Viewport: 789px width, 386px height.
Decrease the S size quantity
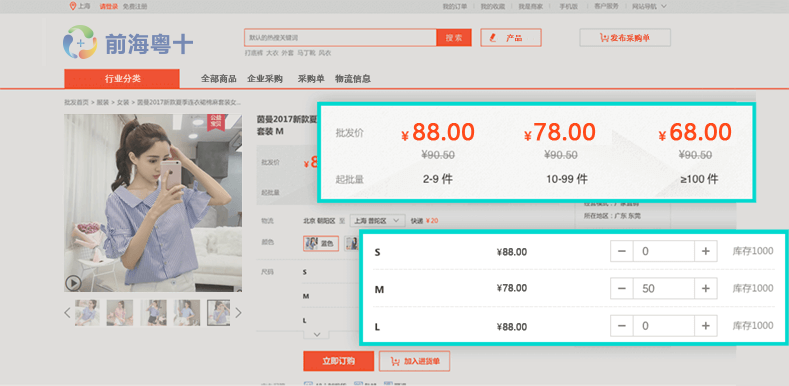(622, 251)
